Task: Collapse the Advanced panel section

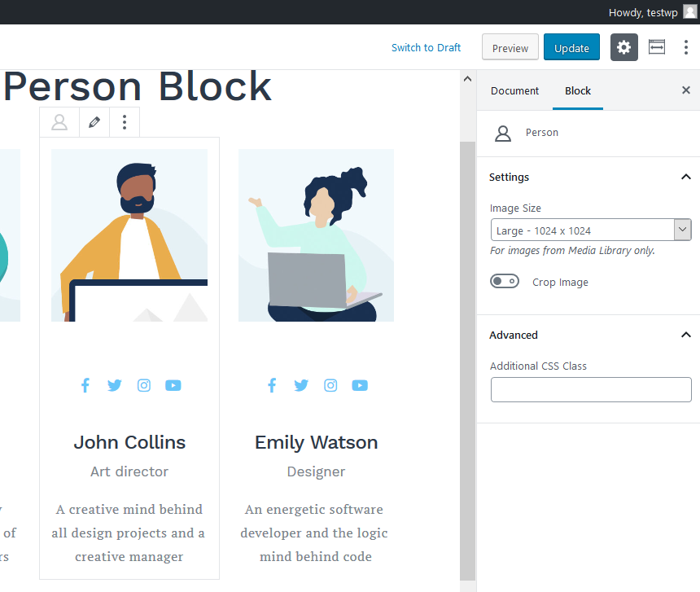Action: coord(685,335)
